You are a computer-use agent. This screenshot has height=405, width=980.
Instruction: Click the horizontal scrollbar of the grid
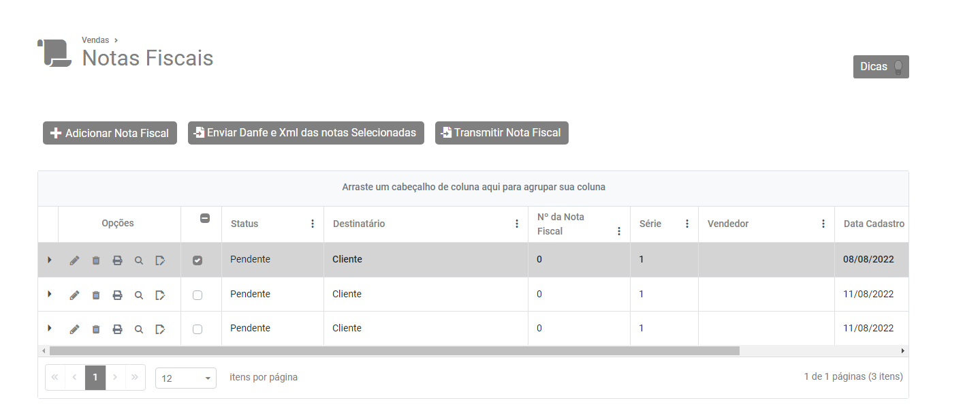coord(395,350)
